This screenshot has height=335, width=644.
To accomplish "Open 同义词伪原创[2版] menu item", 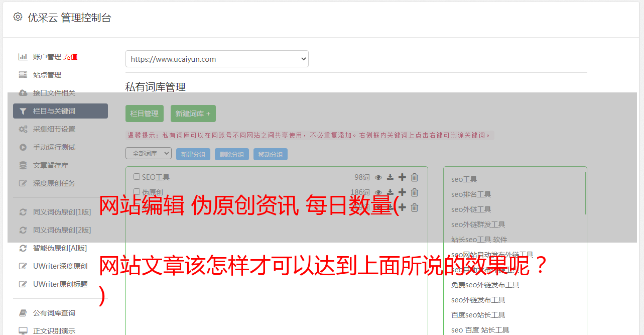I will (62, 230).
